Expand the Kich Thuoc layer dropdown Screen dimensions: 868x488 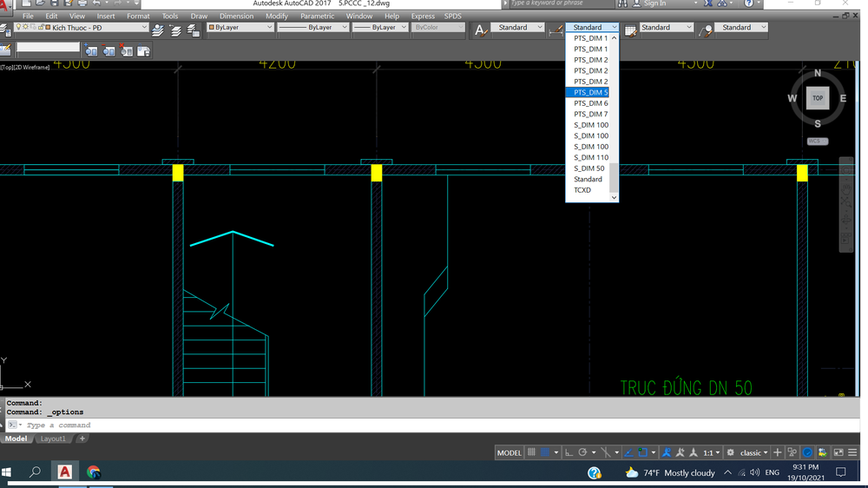pos(143,28)
